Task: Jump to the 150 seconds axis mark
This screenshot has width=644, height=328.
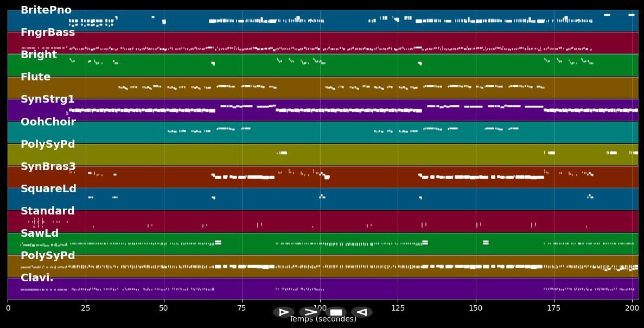Action: coord(476,308)
